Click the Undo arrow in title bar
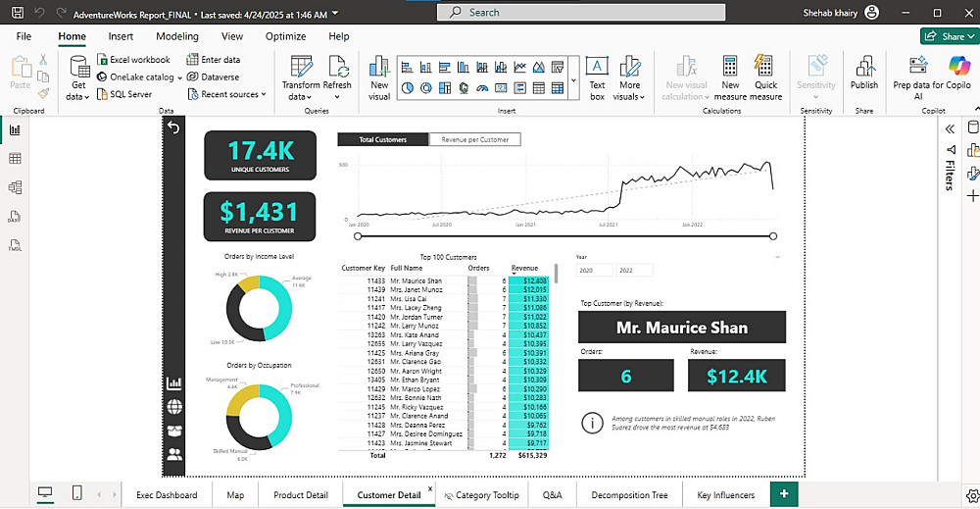 39,13
